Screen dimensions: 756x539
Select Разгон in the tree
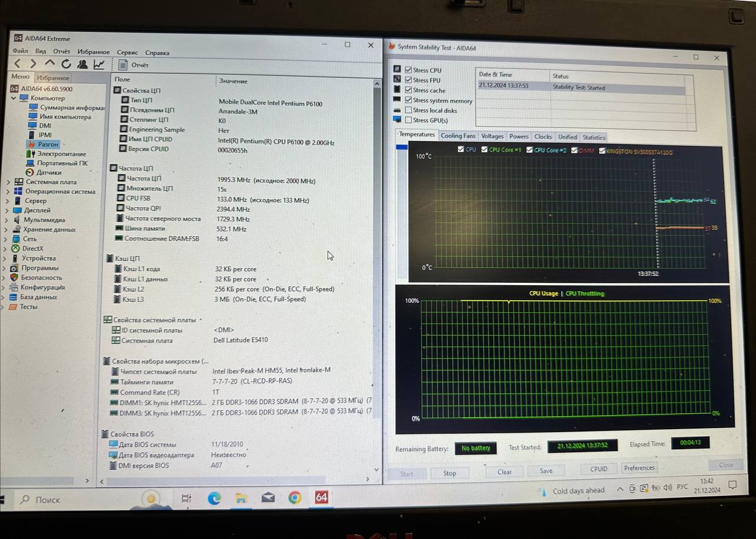click(48, 144)
